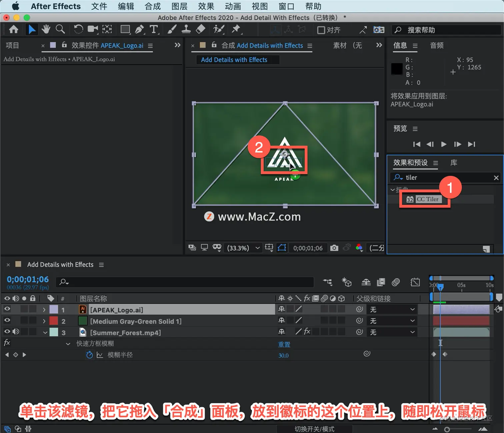Select the Clone Stamp tool
The image size is (504, 433).
[186, 30]
